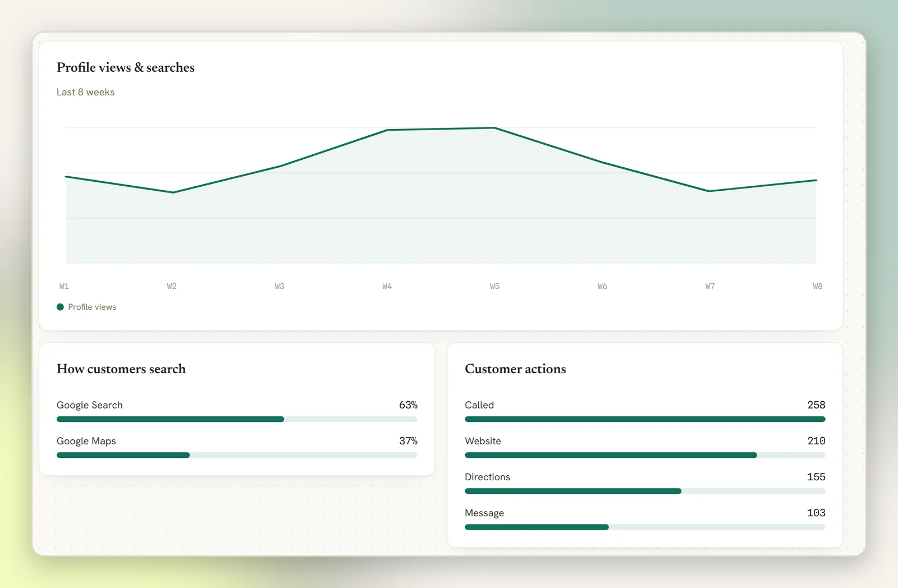898x588 pixels.
Task: Click the Message progress bar
Action: tap(645, 527)
